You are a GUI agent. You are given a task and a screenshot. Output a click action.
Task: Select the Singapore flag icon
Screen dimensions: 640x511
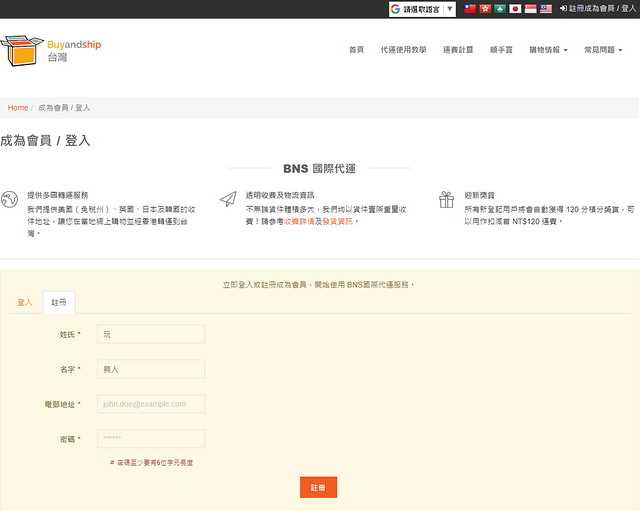pos(530,9)
